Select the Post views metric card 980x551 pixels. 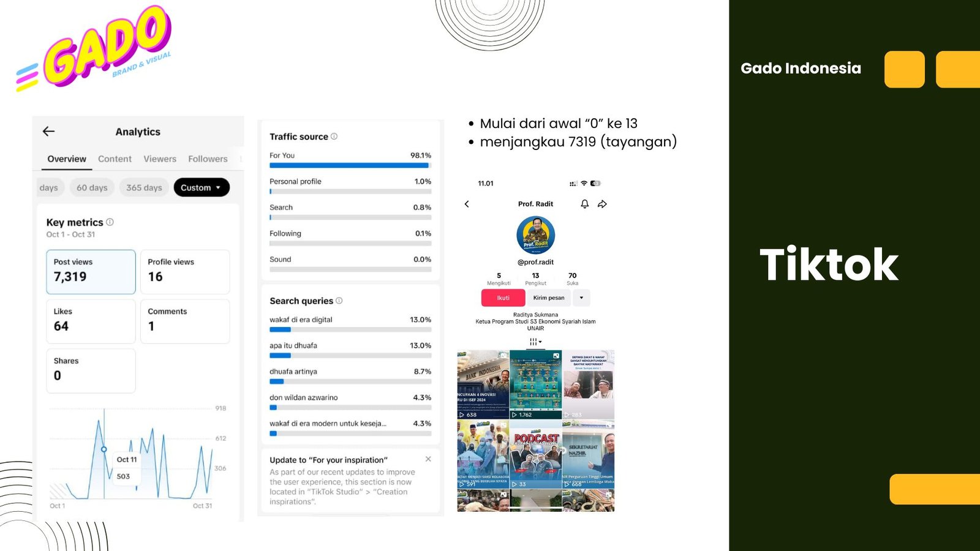pos(91,272)
